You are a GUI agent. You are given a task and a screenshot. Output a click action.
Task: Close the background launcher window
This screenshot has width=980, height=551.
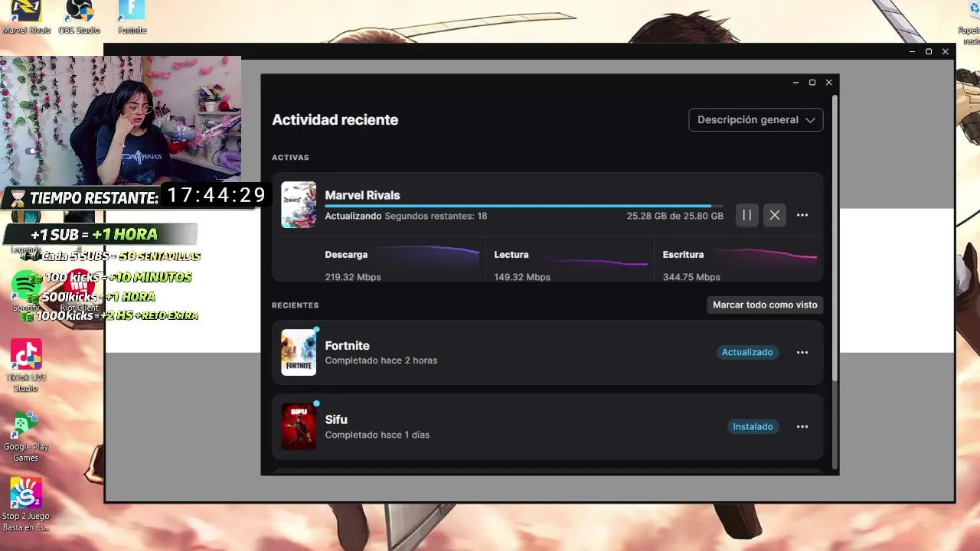click(946, 51)
